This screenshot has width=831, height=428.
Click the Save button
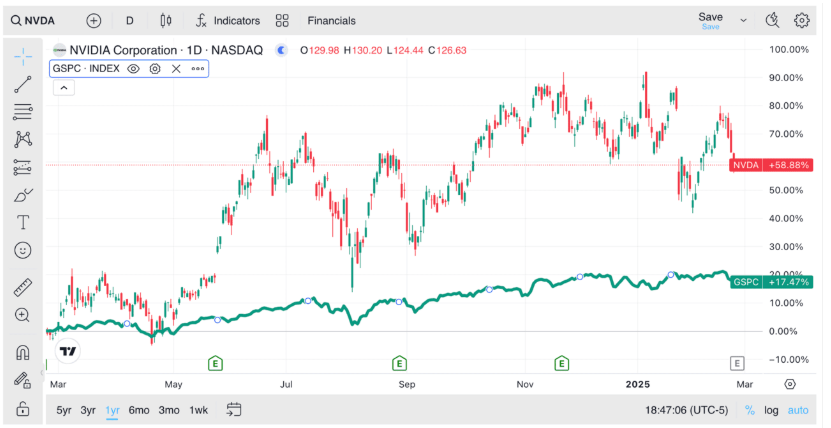point(710,21)
